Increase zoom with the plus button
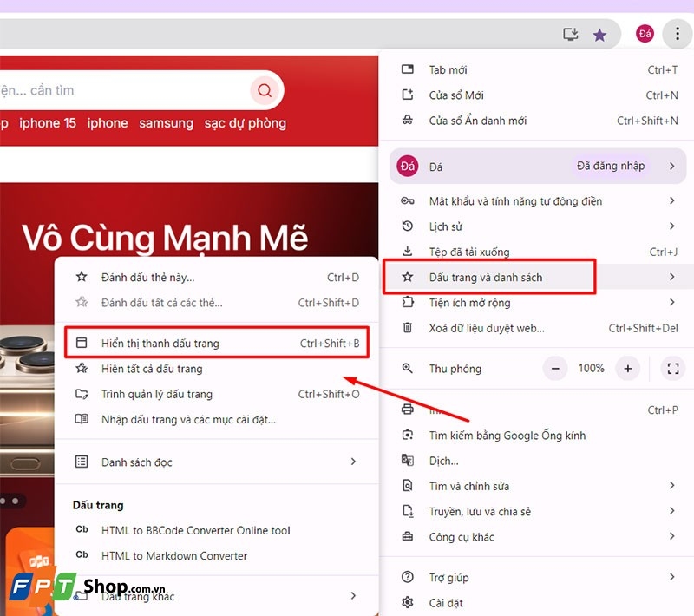The height and width of the screenshot is (616, 694). click(627, 368)
